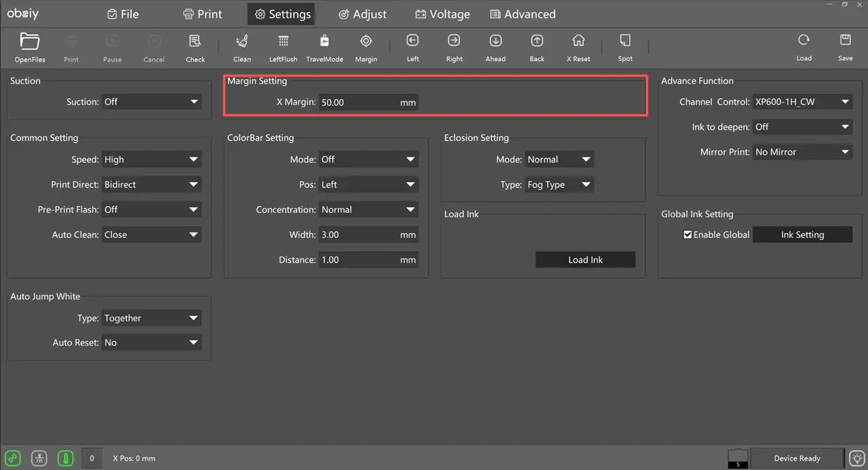This screenshot has width=868, height=470.
Task: Click the Ink Setting button
Action: tap(802, 235)
